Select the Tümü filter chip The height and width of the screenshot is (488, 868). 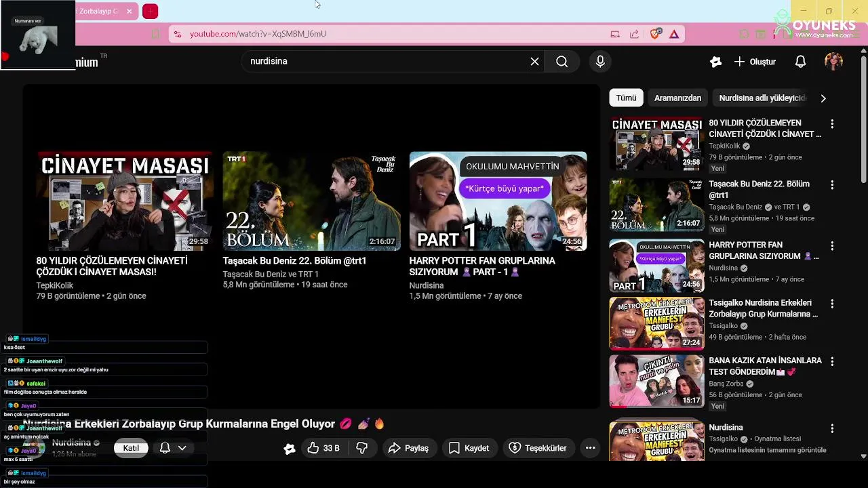[x=626, y=98]
